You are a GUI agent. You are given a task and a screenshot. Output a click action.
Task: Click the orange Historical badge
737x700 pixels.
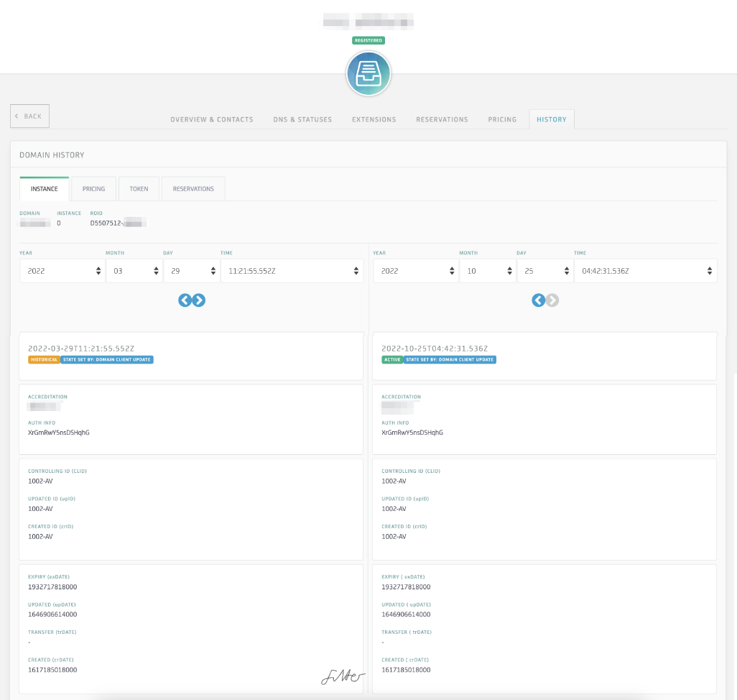coord(45,359)
